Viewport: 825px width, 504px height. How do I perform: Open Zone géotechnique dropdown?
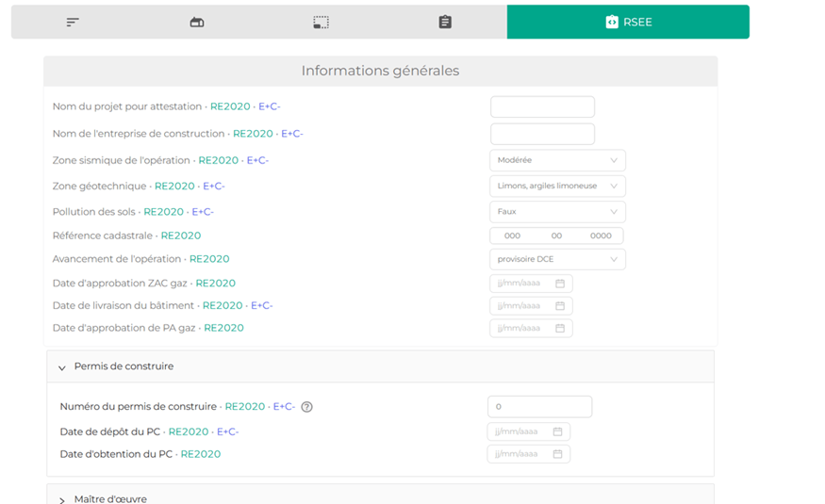click(x=557, y=186)
